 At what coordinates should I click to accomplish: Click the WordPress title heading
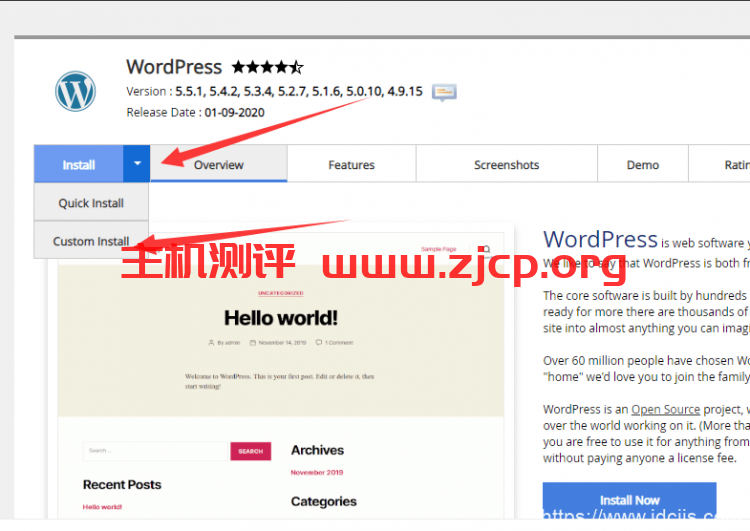click(174, 67)
